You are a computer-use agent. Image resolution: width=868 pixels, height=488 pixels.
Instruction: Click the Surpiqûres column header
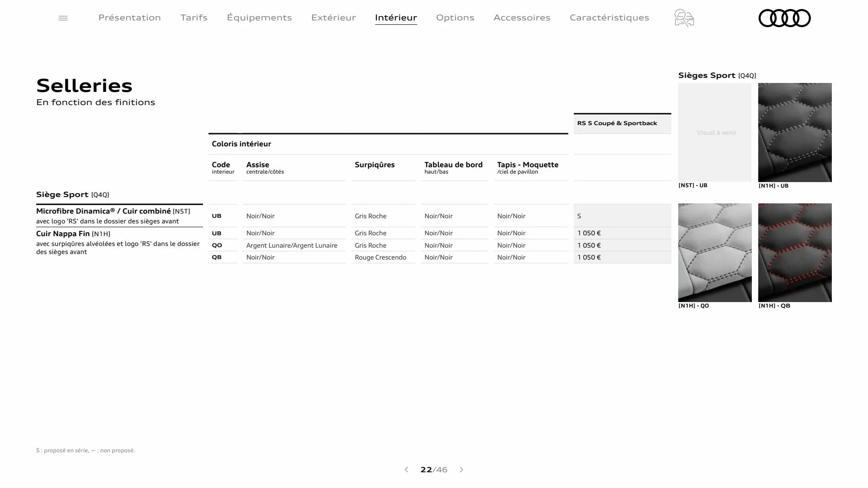[x=374, y=165]
